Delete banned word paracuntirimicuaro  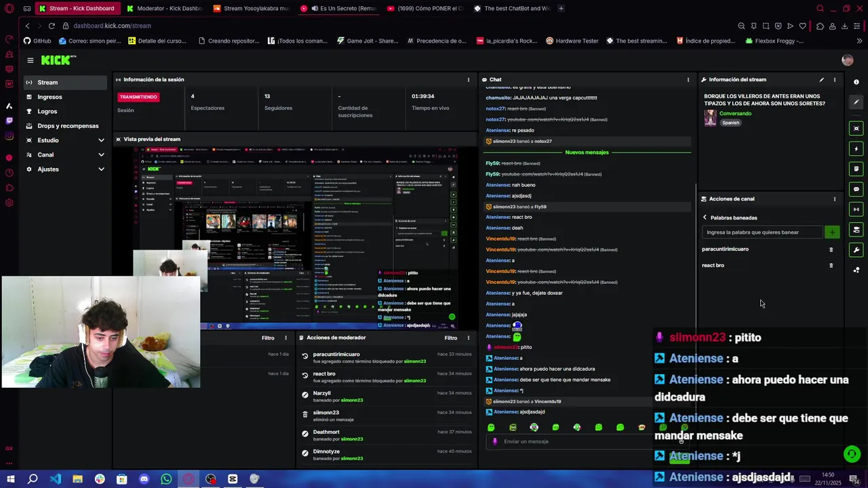(831, 249)
